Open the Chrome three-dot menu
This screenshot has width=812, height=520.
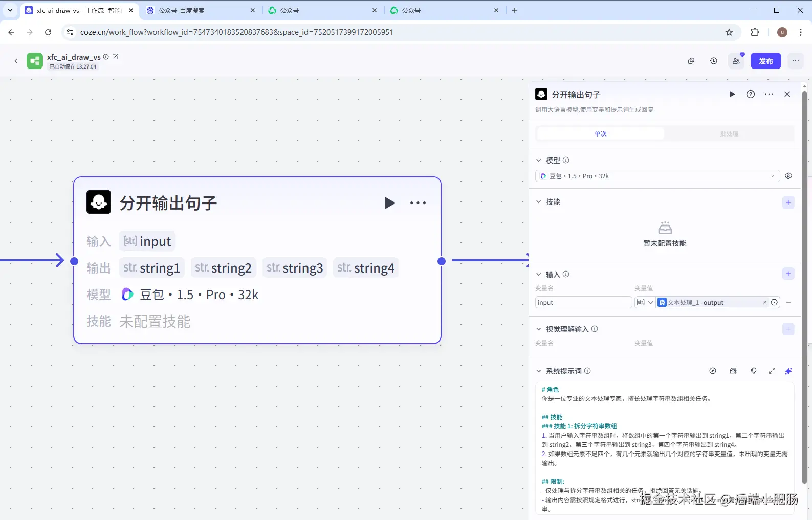pos(801,32)
